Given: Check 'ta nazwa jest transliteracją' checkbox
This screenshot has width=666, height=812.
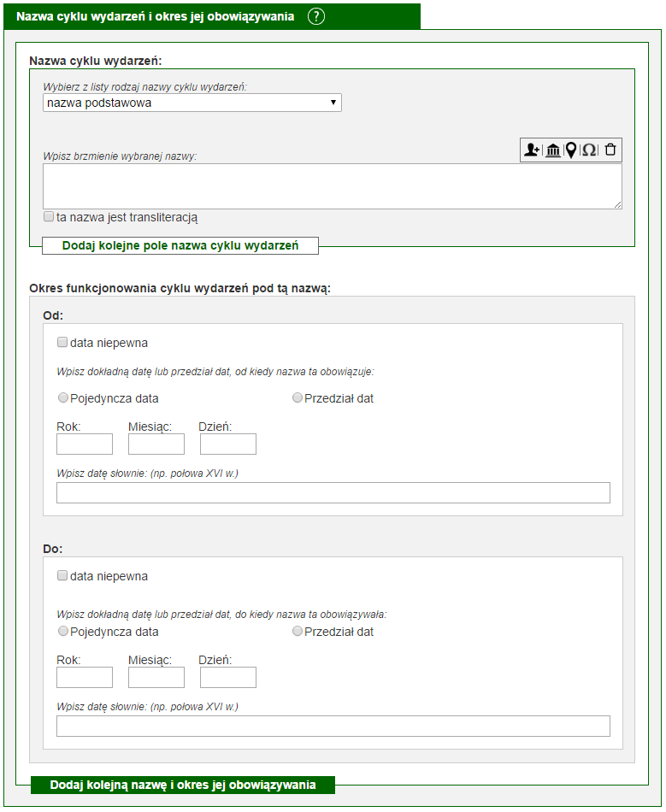Looking at the screenshot, I should (49, 216).
